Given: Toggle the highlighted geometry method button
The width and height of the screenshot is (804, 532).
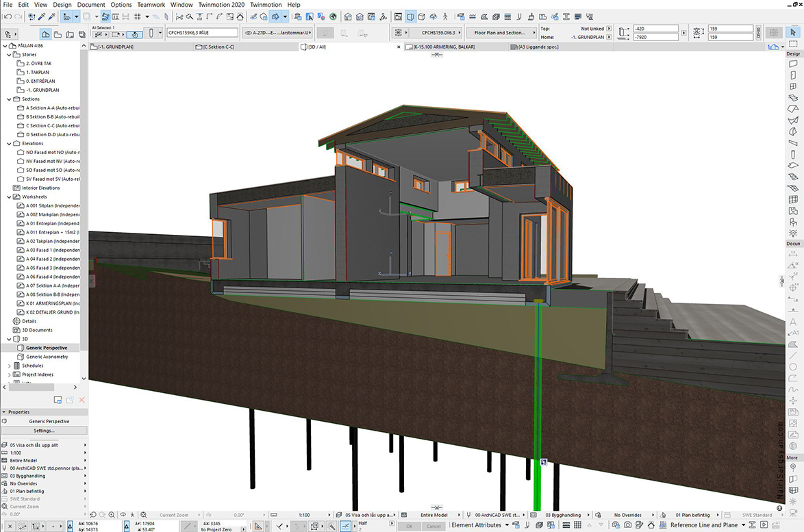Looking at the screenshot, I should (134, 34).
